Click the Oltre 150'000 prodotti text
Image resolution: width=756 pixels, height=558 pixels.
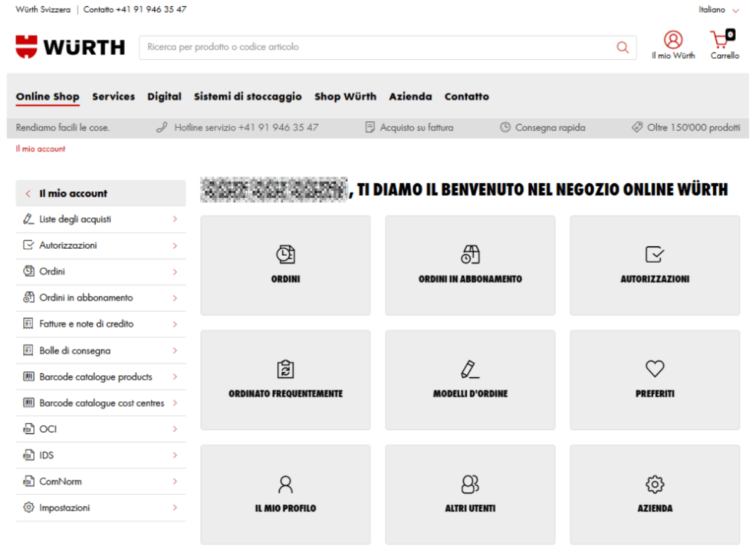[694, 127]
